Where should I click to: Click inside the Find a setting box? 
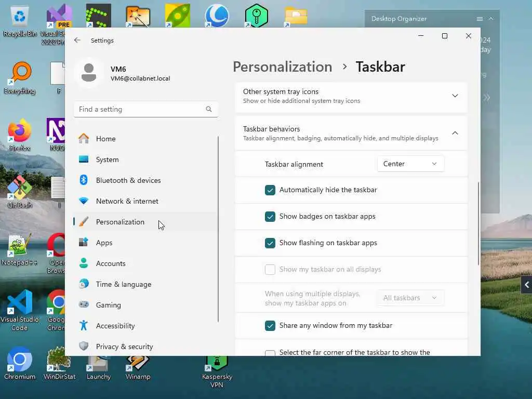[146, 109]
